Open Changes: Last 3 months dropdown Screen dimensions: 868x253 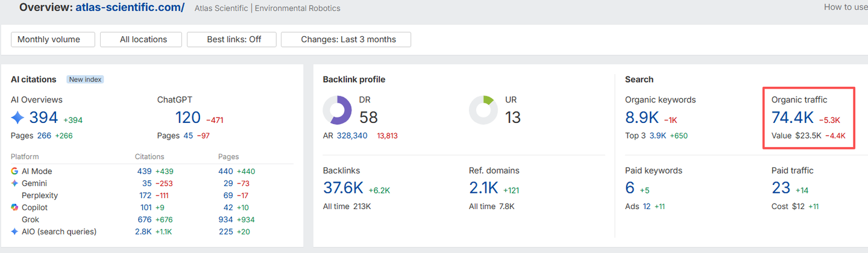[347, 39]
